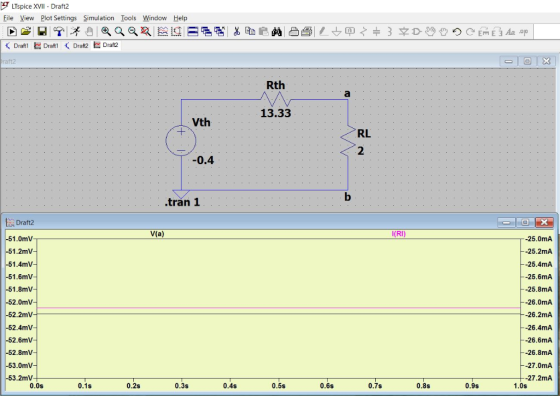
Task: Select the Move hand tool
Action: [x=430, y=32]
